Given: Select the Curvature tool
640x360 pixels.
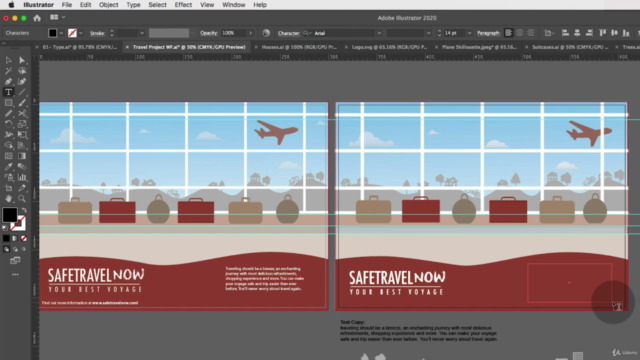Looking at the screenshot, I should point(22,82).
